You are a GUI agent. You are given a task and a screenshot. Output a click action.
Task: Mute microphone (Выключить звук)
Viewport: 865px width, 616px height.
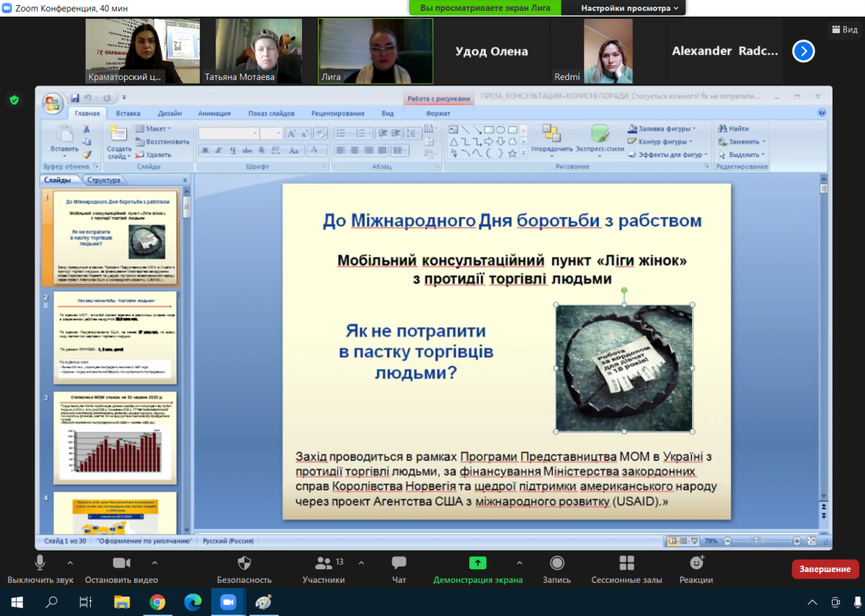[40, 563]
